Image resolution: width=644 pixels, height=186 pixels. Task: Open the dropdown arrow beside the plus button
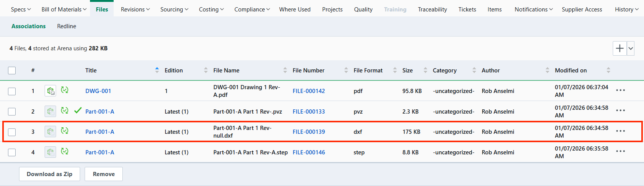[x=631, y=48]
